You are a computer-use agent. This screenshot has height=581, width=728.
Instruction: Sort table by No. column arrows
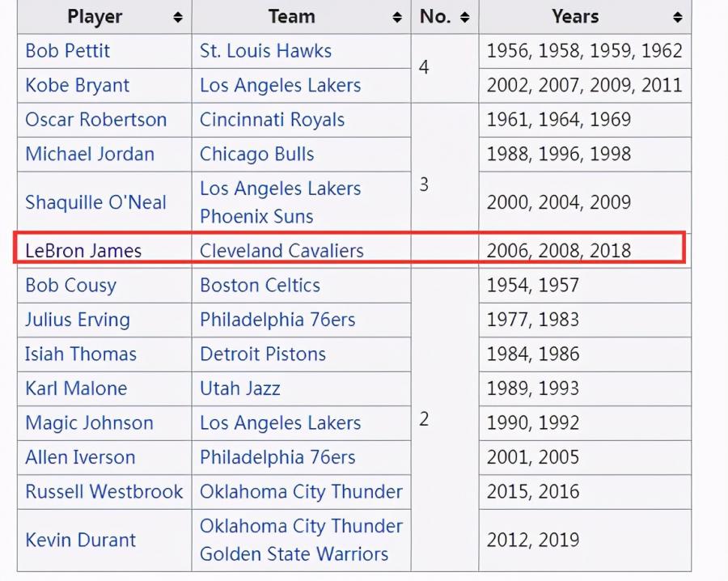coord(465,18)
